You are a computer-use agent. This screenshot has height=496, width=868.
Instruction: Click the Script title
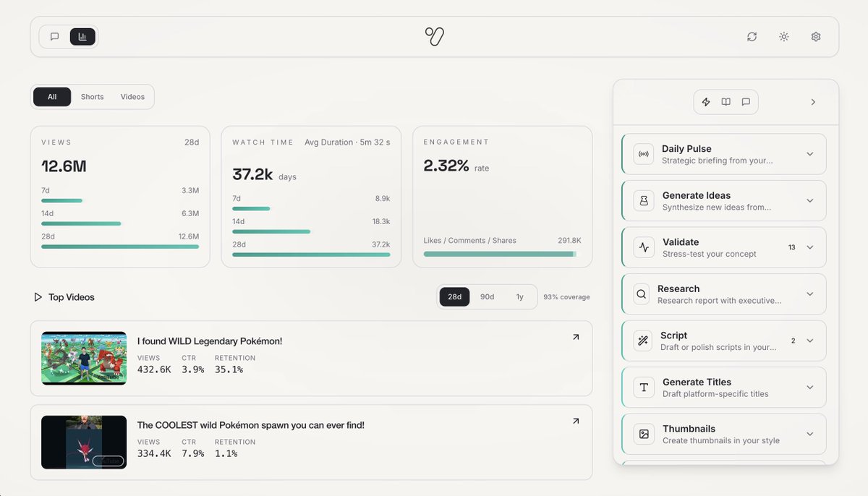tap(674, 335)
